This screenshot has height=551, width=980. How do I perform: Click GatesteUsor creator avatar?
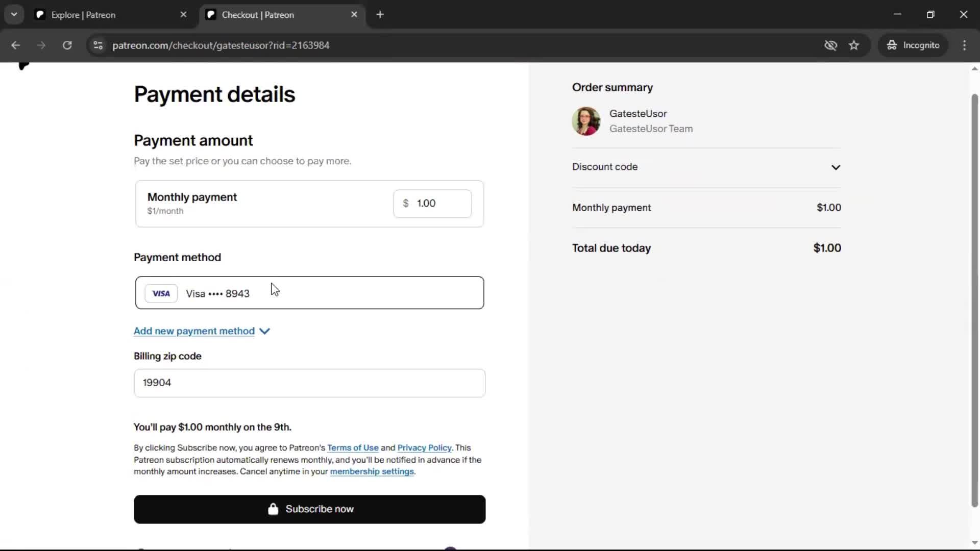[x=586, y=121]
